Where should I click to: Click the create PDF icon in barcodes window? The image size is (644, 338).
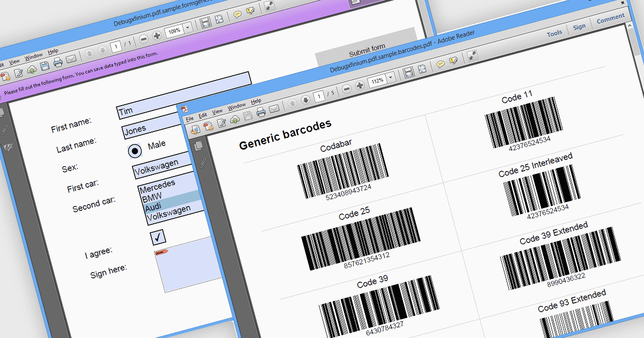[208, 125]
